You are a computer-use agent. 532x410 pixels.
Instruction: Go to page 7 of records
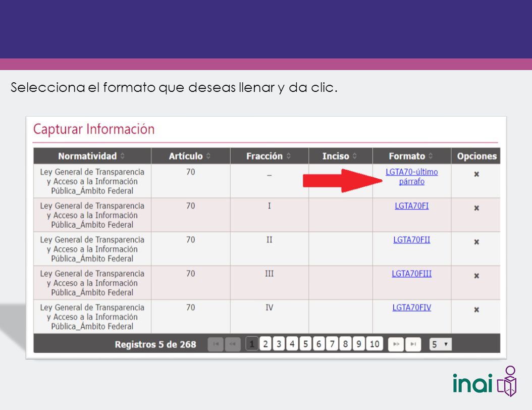click(x=332, y=344)
